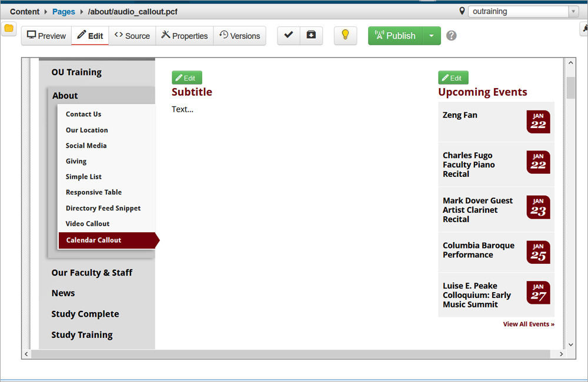
Task: Click the Edit button above Subtitle
Action: (187, 78)
